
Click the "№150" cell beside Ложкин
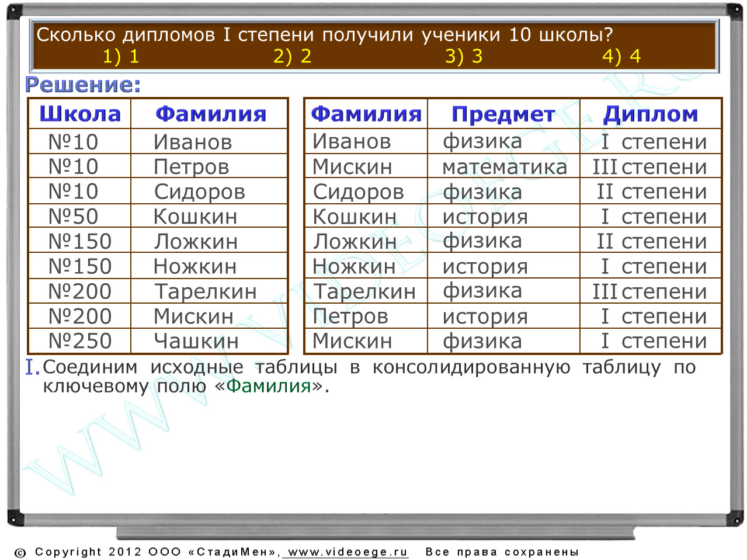79,242
